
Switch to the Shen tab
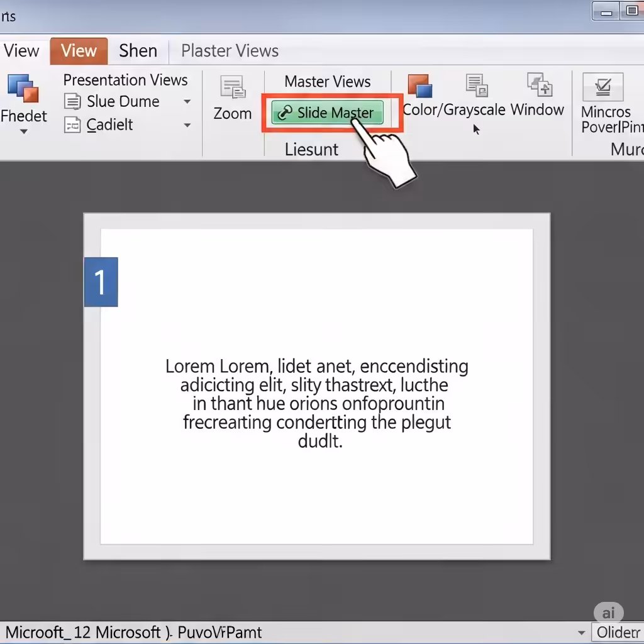click(138, 51)
